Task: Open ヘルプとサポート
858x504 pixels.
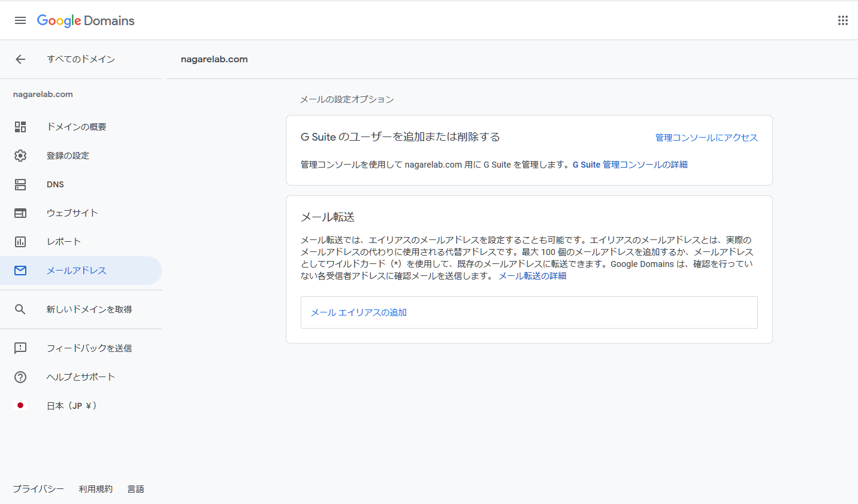Action: 81,377
